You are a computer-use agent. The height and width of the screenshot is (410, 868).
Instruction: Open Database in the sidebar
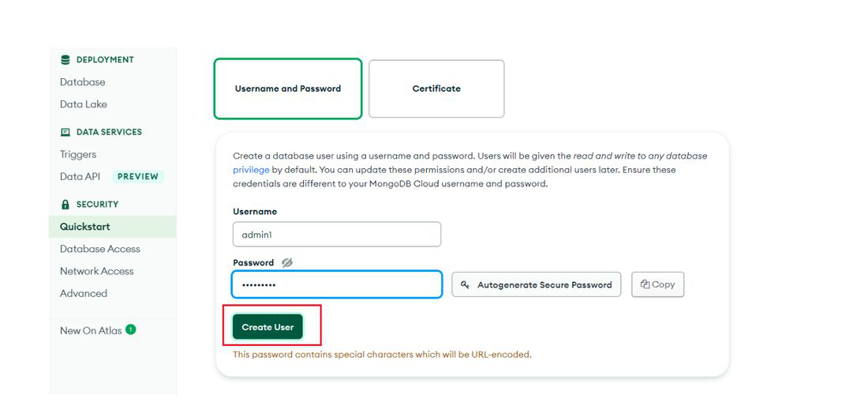(83, 82)
